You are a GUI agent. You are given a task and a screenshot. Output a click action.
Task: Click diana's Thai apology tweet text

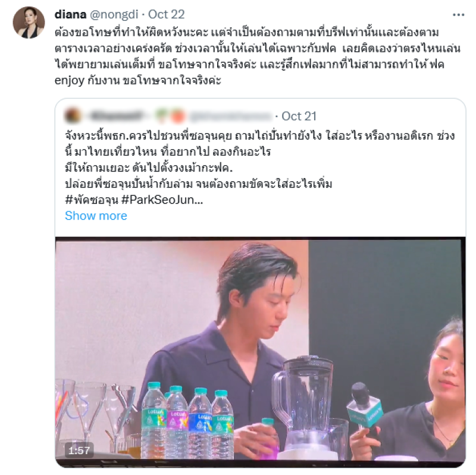pyautogui.click(x=258, y=56)
